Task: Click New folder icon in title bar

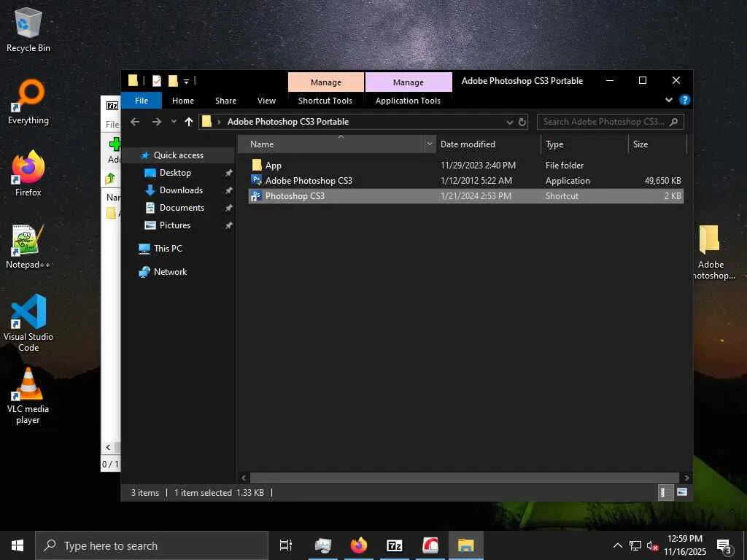Action: pyautogui.click(x=173, y=81)
